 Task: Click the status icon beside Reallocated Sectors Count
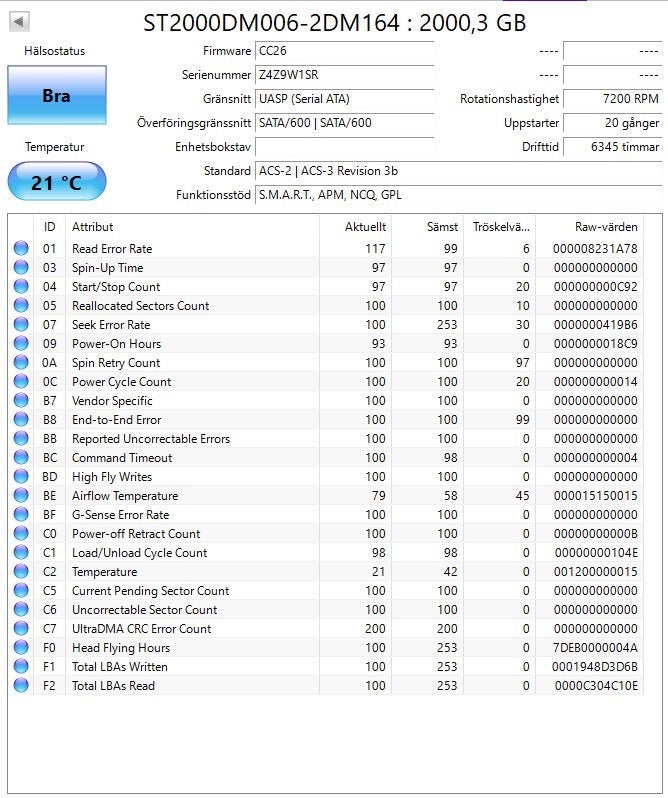coord(21,305)
